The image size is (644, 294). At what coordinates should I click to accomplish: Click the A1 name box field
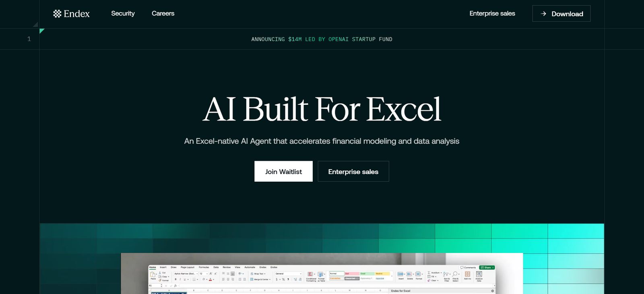(155, 286)
